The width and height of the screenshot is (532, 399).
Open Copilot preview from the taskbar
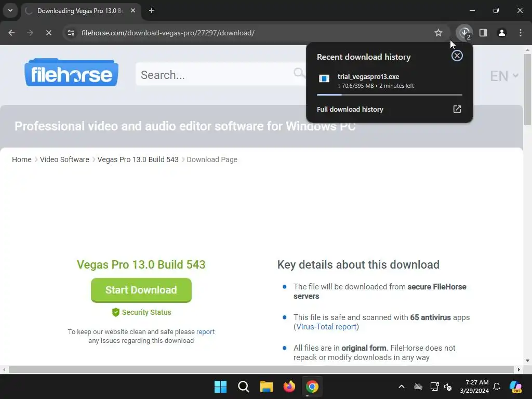click(x=516, y=387)
